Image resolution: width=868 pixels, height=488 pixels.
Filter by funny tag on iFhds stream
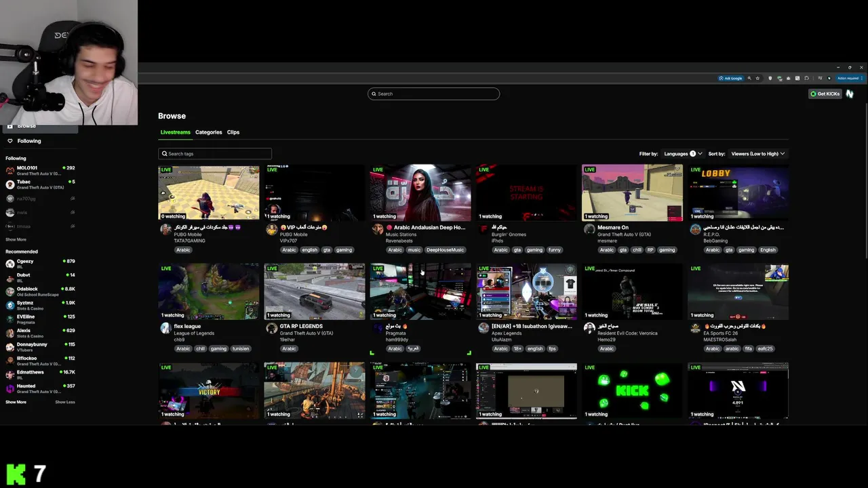pyautogui.click(x=555, y=249)
